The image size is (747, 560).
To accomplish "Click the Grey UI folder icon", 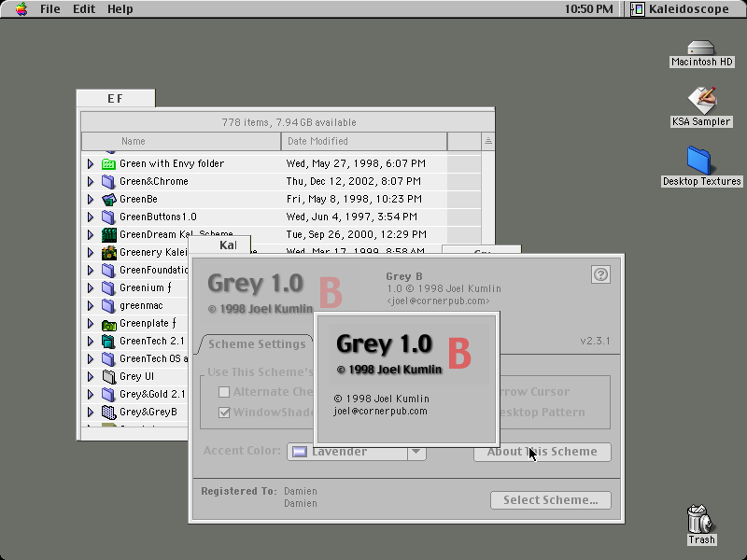I will [108, 377].
